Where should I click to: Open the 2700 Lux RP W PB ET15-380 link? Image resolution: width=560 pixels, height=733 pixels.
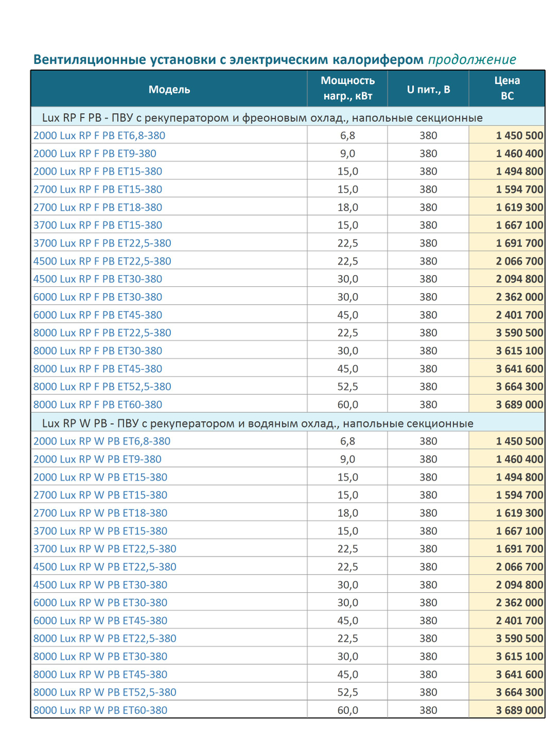coord(100,495)
